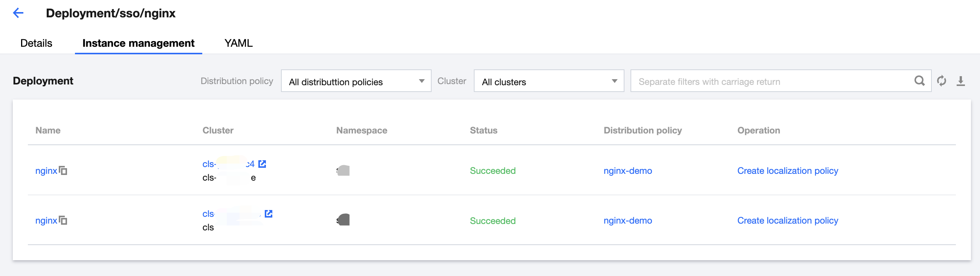Create localization policy for second instance

pyautogui.click(x=787, y=221)
